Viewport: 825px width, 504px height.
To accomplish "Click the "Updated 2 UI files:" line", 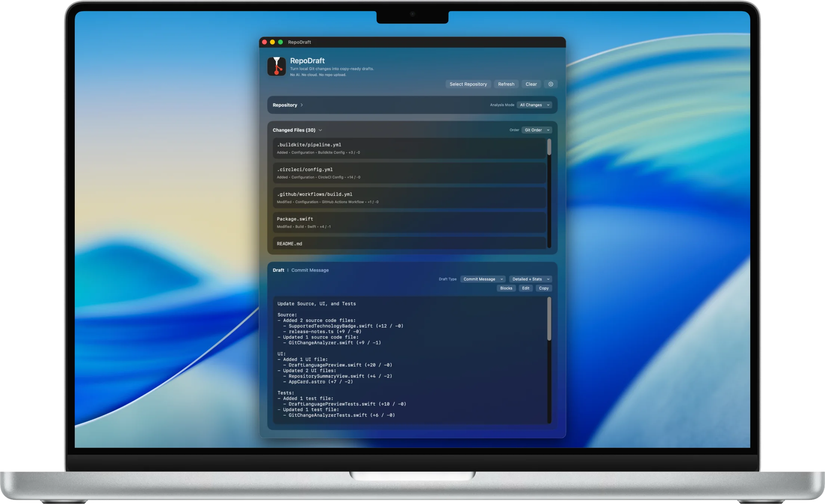I will point(307,371).
